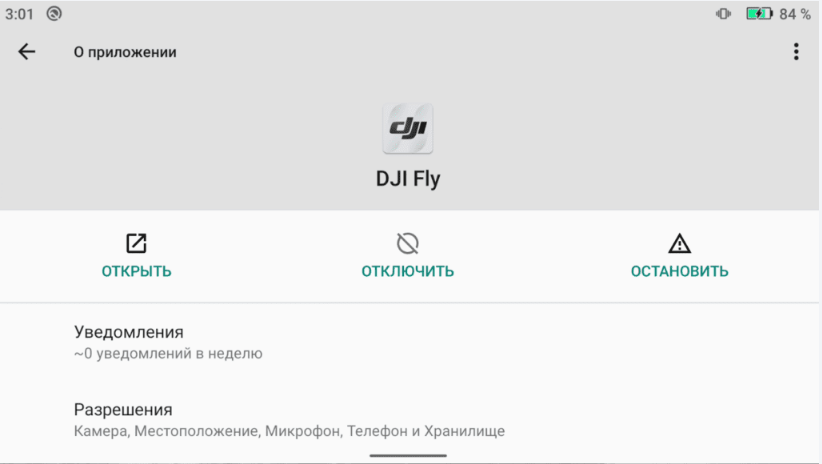Tap the 84 % battery percentage
822x464 pixels.
tap(795, 14)
